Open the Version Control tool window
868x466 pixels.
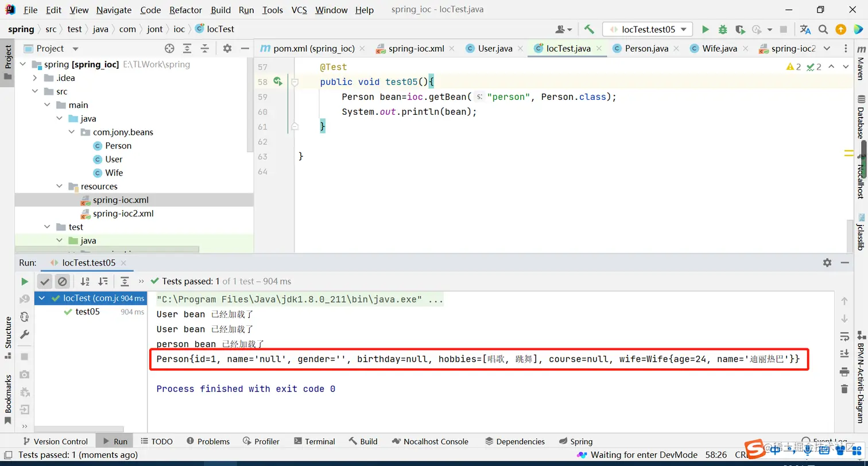[x=55, y=441]
